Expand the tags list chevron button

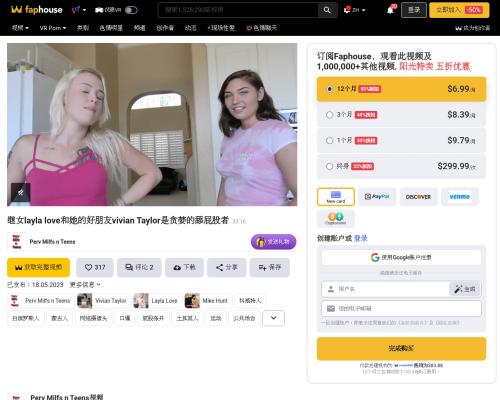(273, 318)
